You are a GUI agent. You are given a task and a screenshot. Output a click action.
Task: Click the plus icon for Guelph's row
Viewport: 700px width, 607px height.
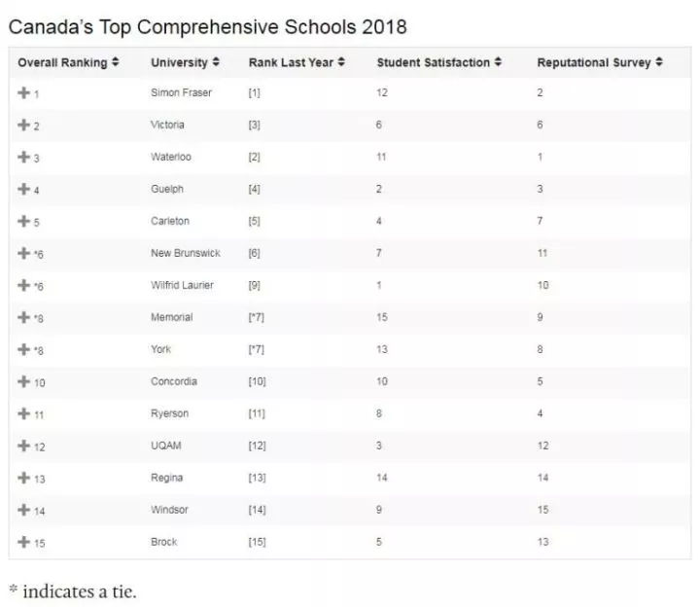24,189
